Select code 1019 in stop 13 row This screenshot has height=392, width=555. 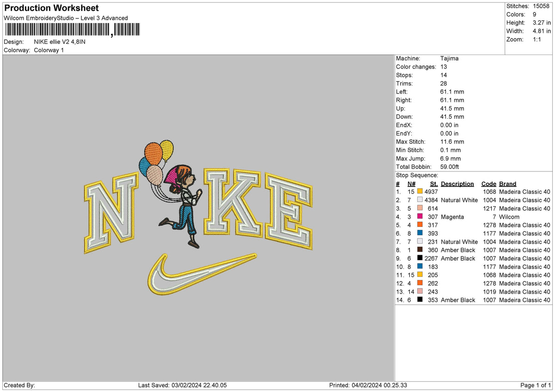coord(489,292)
